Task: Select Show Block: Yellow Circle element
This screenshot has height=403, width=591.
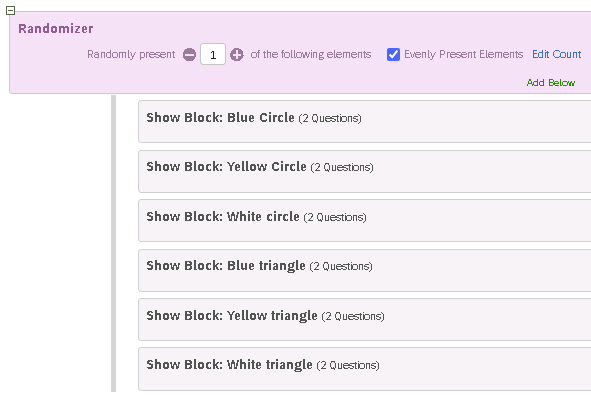Action: pyautogui.click(x=364, y=172)
